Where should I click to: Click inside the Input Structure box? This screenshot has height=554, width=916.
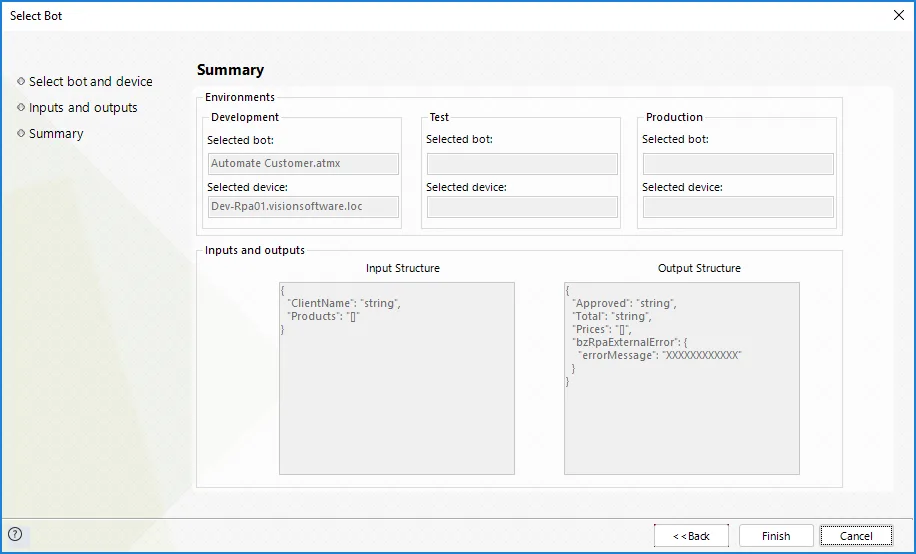click(397, 378)
